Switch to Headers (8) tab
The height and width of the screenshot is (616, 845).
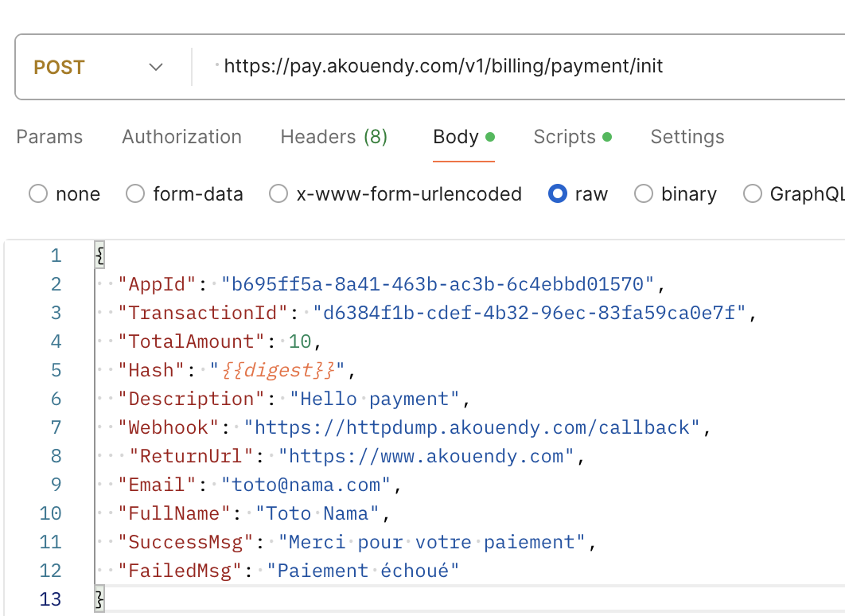click(x=333, y=137)
